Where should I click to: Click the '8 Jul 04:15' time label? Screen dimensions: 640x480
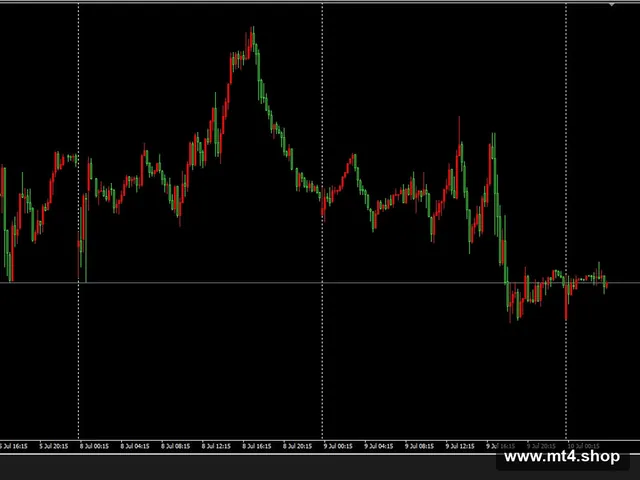point(135,446)
